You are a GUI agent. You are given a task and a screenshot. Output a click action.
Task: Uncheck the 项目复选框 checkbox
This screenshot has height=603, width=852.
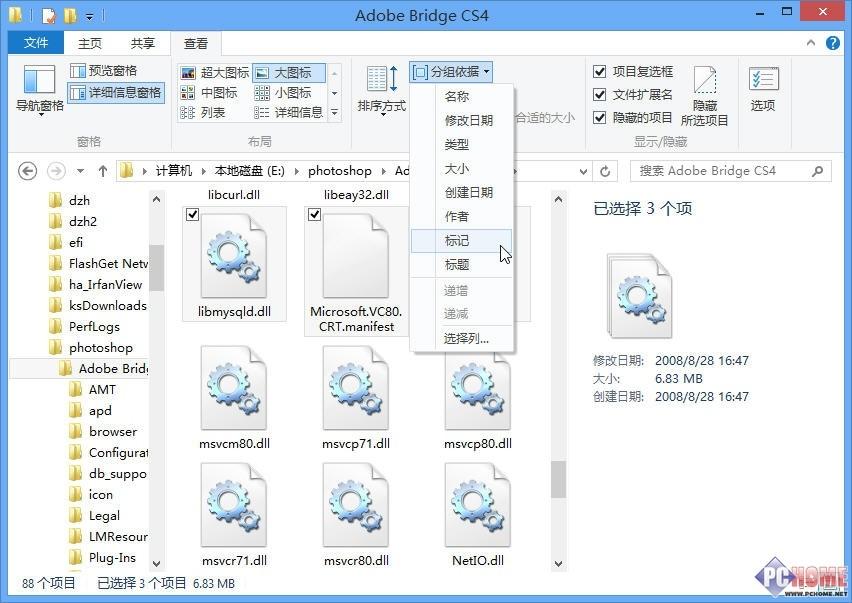pos(599,72)
